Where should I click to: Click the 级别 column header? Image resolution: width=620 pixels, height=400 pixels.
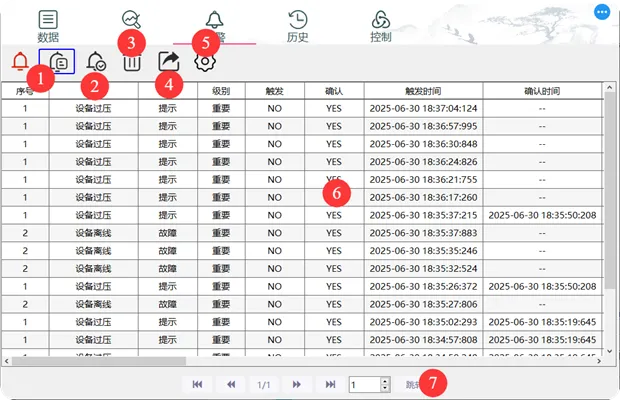coord(221,91)
